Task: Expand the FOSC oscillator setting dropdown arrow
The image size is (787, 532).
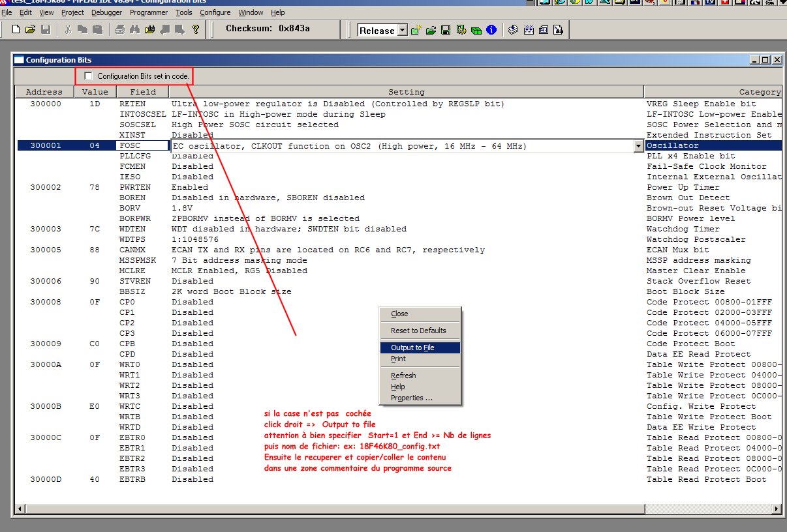Action: [638, 146]
